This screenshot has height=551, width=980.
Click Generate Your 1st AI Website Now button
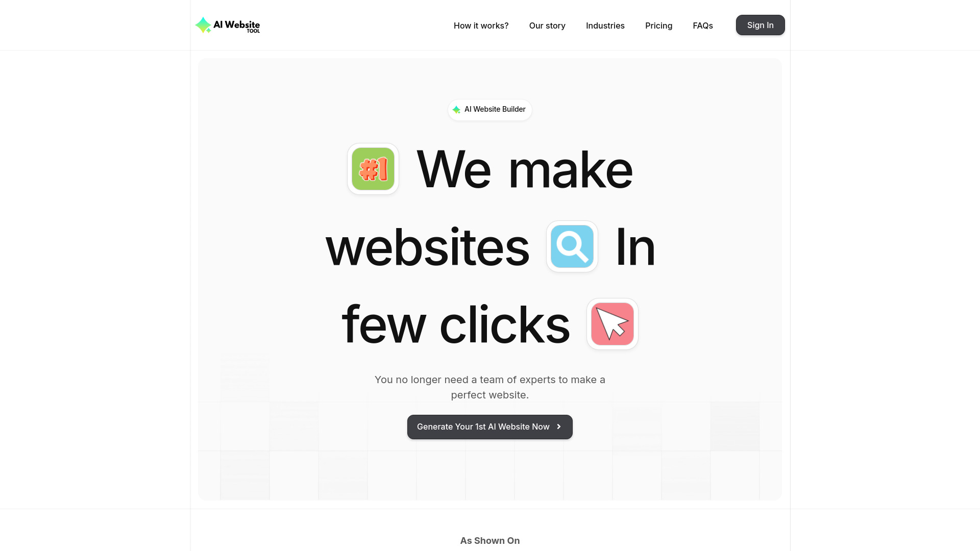tap(490, 427)
